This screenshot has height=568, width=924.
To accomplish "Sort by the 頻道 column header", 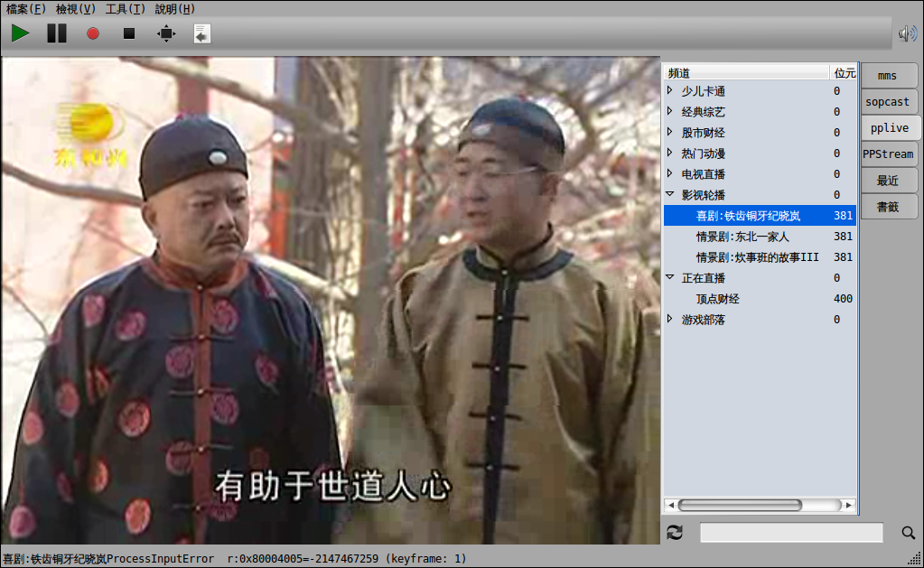I will [747, 73].
